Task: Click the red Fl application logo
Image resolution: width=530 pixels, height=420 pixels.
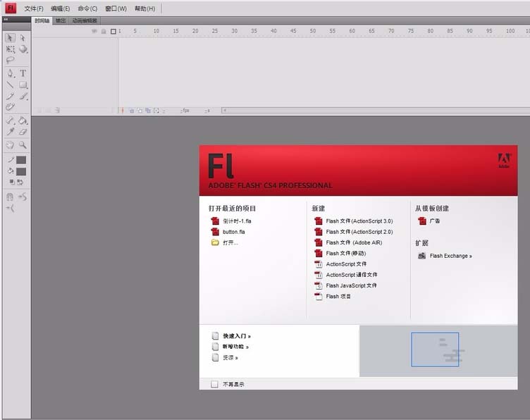Action: (11, 8)
